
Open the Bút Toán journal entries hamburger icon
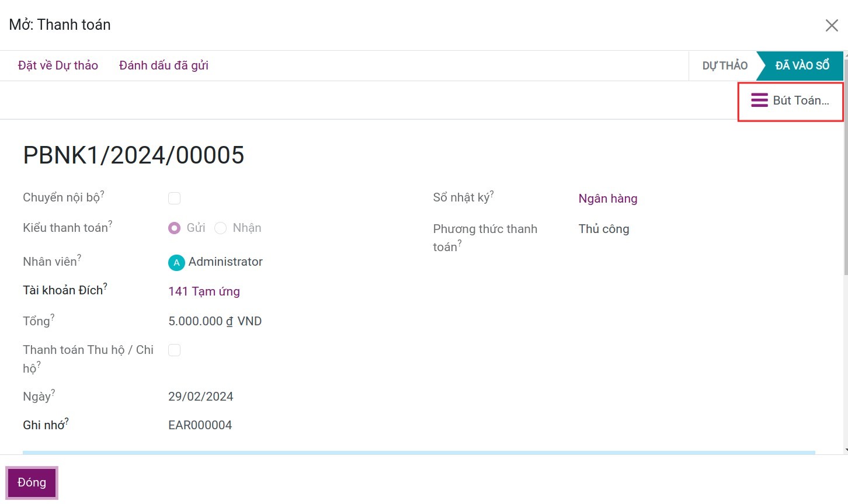(x=759, y=100)
